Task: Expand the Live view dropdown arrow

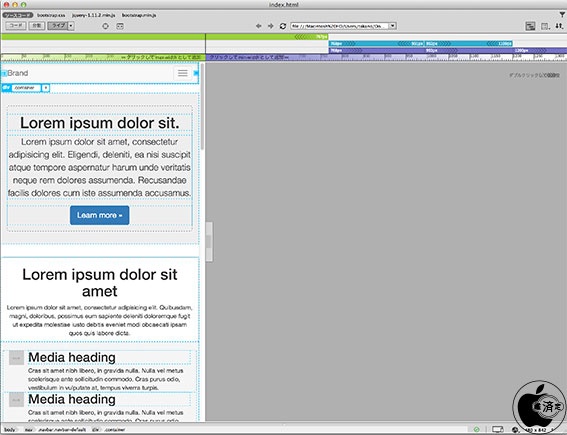Action: coord(71,26)
